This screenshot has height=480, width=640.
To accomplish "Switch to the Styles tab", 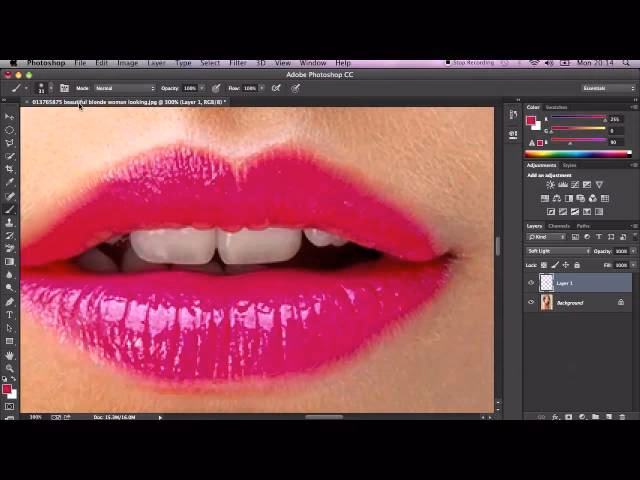I will tap(569, 165).
